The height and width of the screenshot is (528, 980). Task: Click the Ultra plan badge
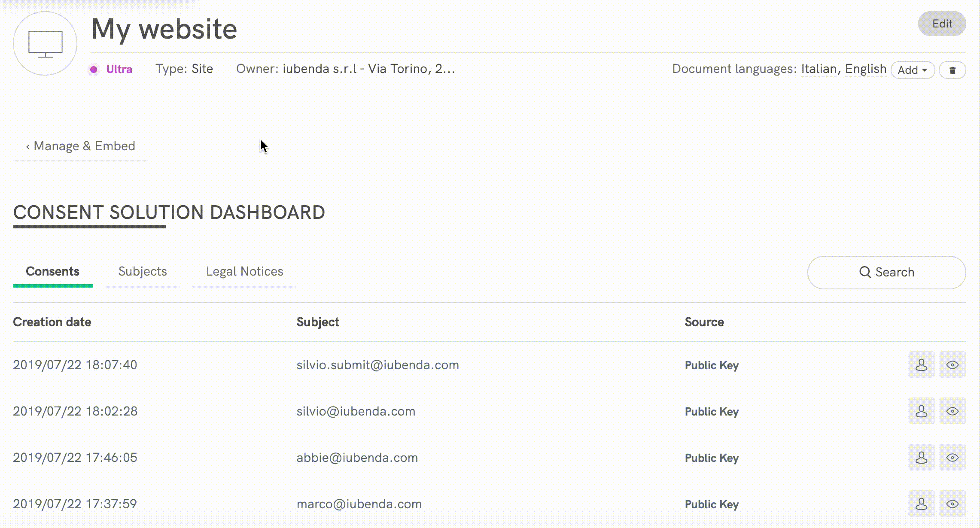(x=119, y=69)
